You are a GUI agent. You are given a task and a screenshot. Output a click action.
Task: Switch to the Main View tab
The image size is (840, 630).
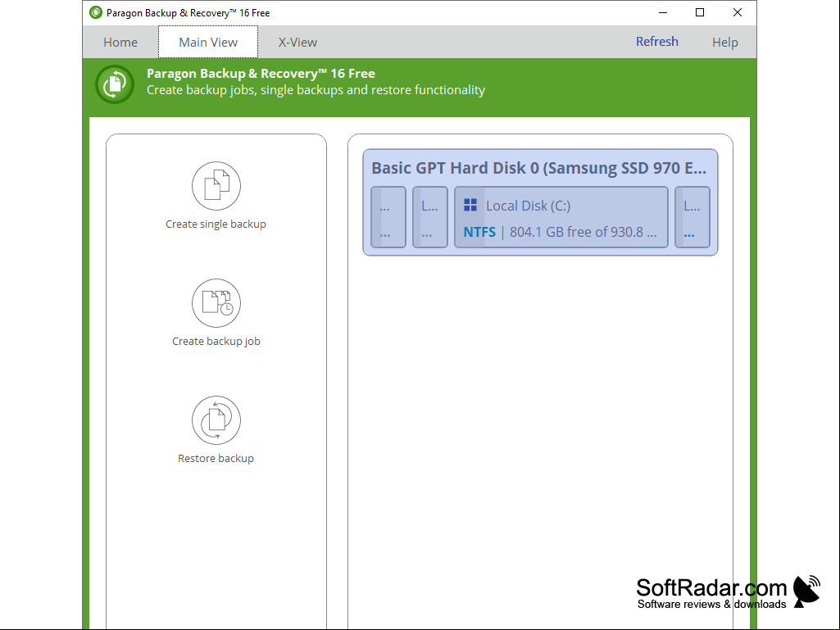click(208, 43)
